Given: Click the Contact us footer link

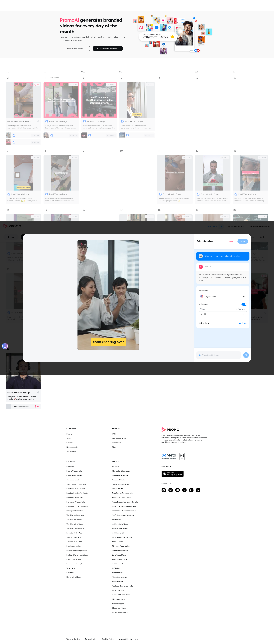Looking at the screenshot, I should 116,443.
